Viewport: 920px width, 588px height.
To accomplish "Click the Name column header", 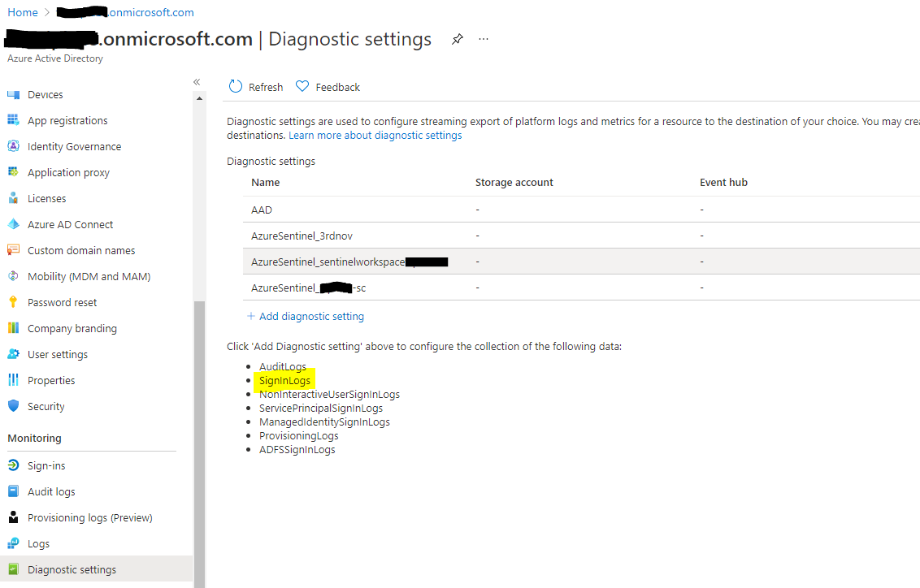I will click(x=265, y=182).
